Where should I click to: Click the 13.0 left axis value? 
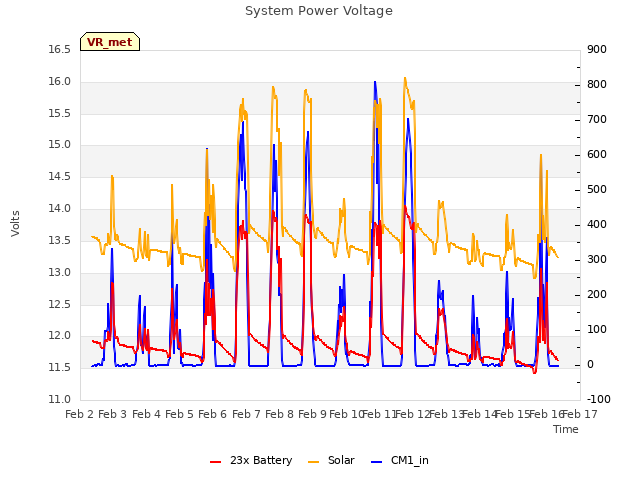60,272
